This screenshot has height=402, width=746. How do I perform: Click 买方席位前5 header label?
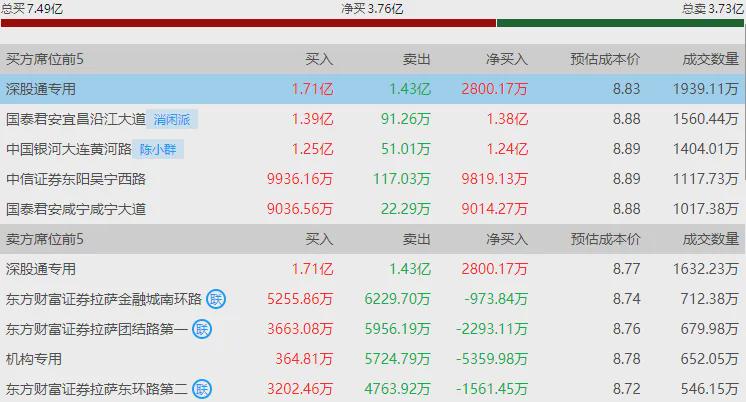45,59
